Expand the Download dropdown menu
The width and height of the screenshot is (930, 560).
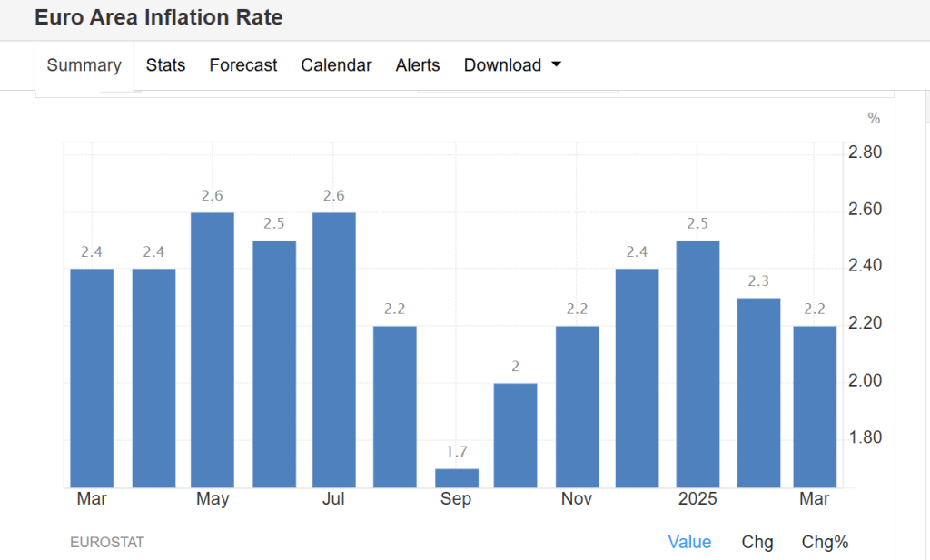(x=512, y=65)
